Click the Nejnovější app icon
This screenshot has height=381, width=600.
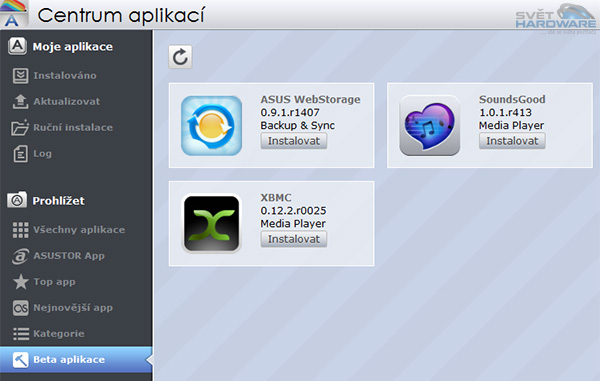(20, 308)
